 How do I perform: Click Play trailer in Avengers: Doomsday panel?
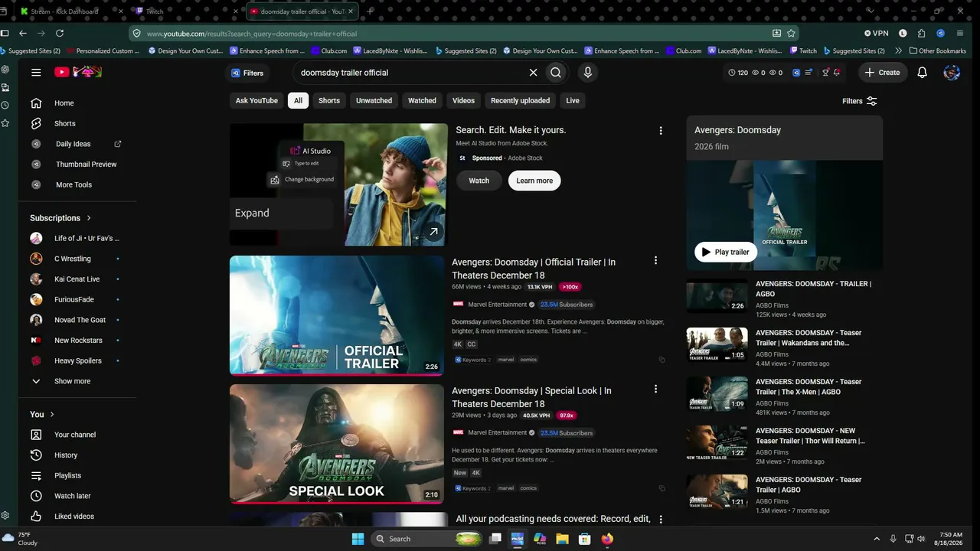tap(725, 252)
